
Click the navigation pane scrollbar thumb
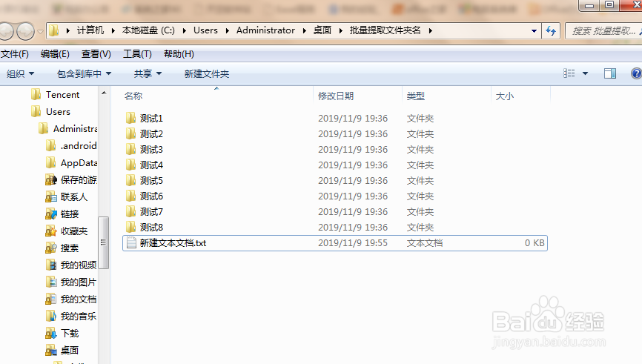(104, 243)
